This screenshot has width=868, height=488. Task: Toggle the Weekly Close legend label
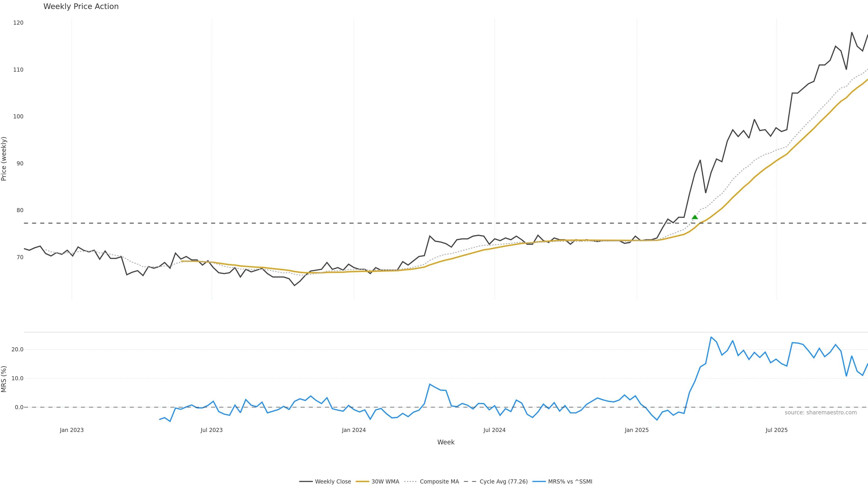point(333,482)
